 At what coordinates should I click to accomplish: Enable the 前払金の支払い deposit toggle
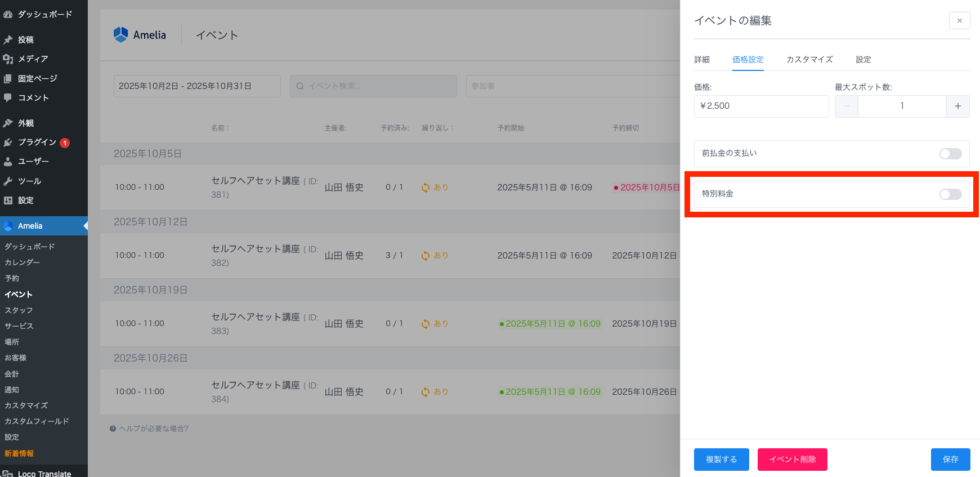tap(950, 154)
